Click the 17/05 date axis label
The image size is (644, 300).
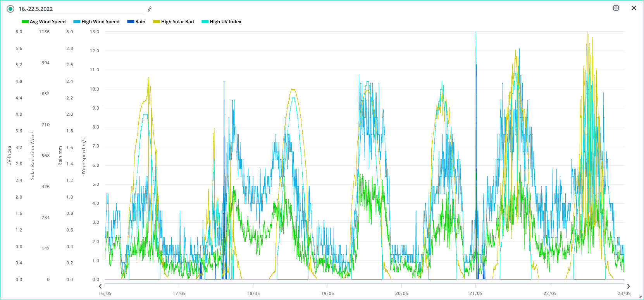click(179, 293)
